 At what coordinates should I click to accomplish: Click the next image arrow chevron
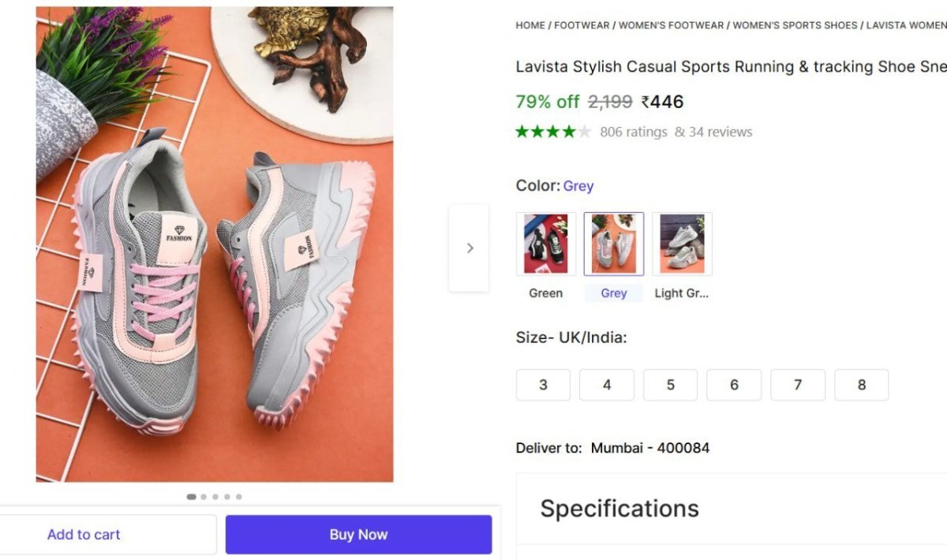[470, 248]
